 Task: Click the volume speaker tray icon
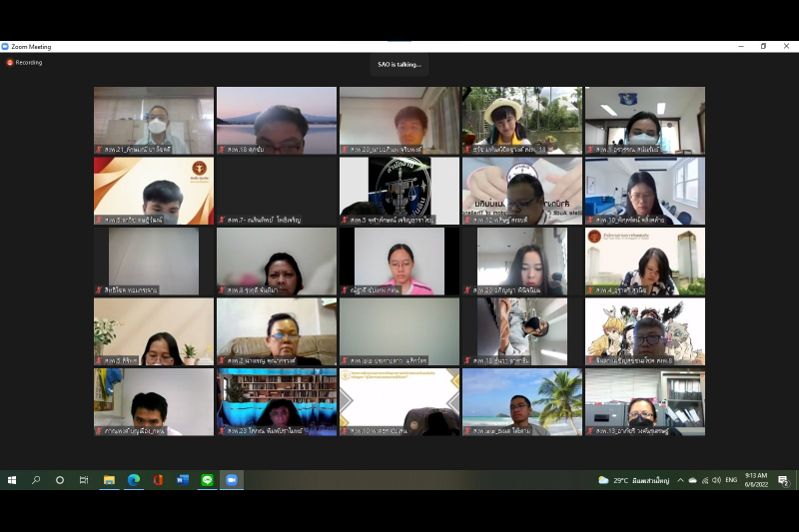(x=716, y=480)
